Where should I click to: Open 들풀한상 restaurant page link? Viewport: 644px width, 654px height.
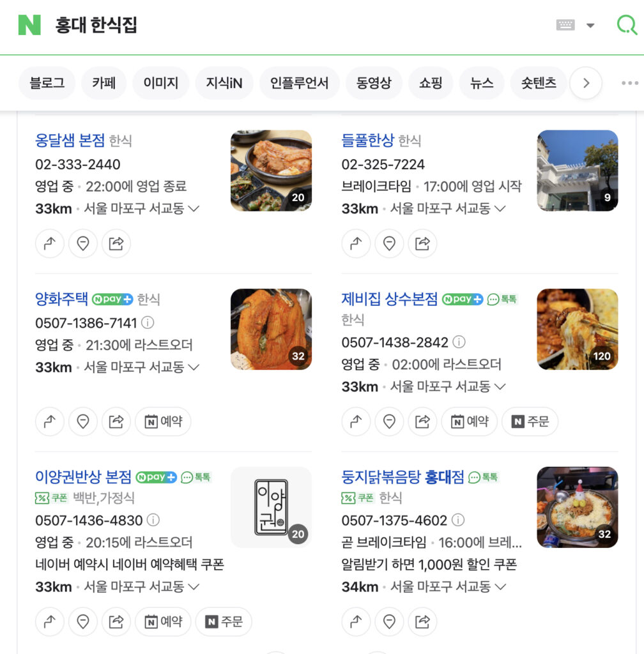(367, 141)
